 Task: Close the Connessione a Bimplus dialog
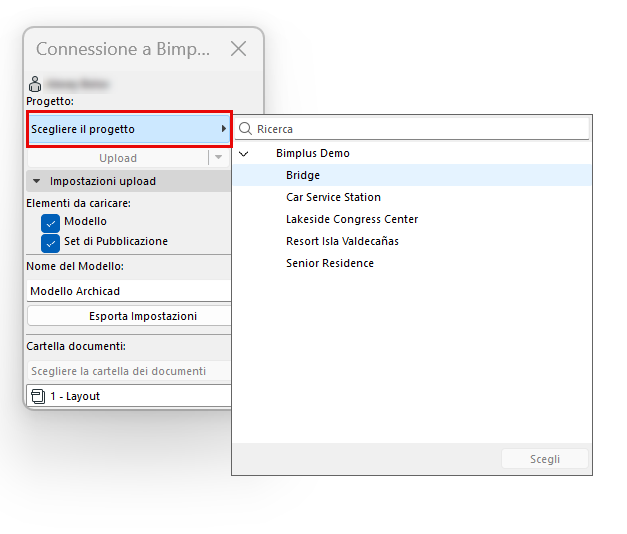[238, 49]
